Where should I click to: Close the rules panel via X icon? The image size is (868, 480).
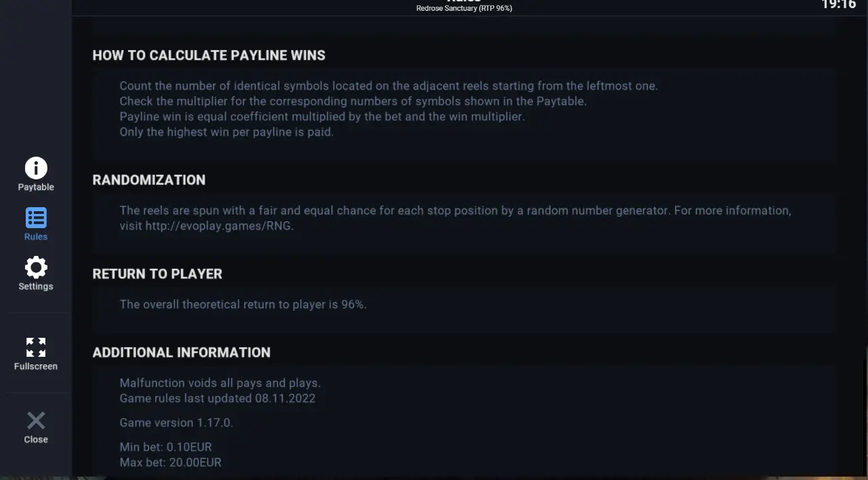click(36, 420)
